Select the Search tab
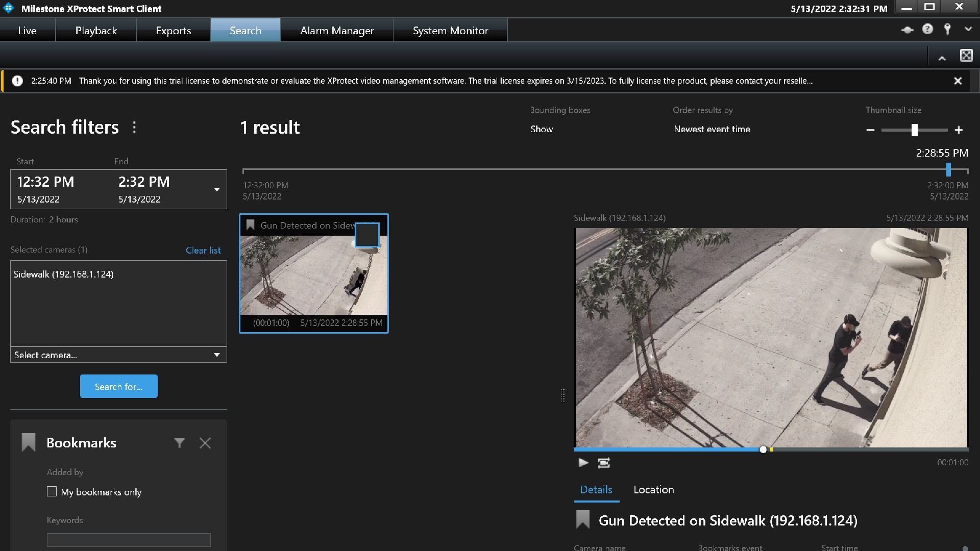The height and width of the screenshot is (551, 980). pos(246,31)
